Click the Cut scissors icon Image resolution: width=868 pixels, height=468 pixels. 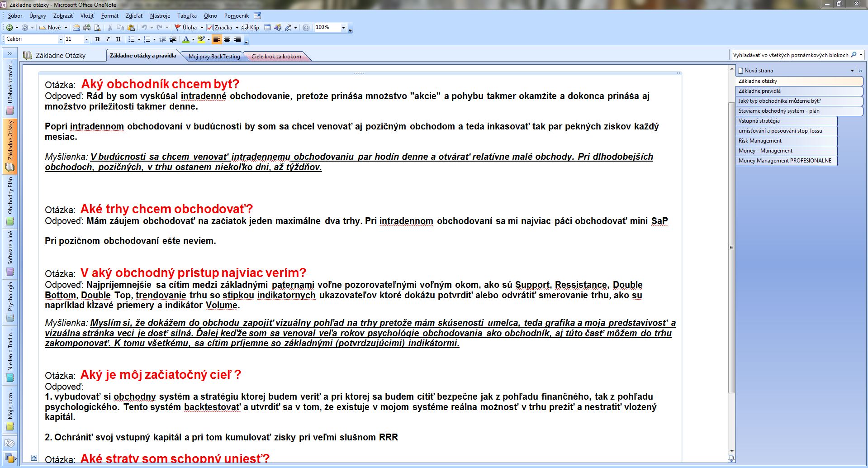(110, 28)
